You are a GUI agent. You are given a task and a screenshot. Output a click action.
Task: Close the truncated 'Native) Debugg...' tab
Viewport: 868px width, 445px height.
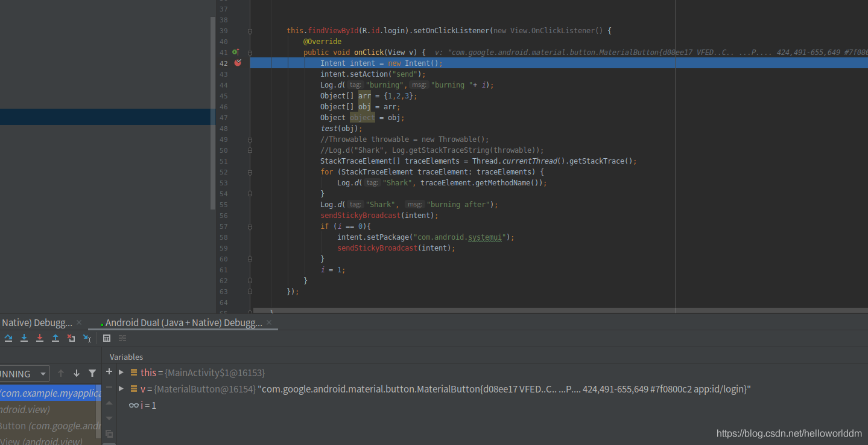79,323
